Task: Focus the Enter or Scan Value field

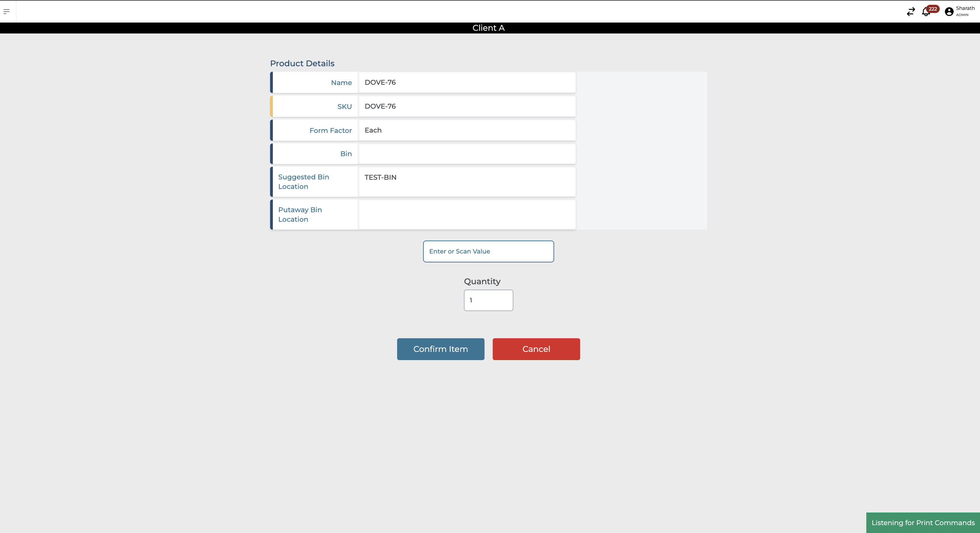Action: [488, 251]
